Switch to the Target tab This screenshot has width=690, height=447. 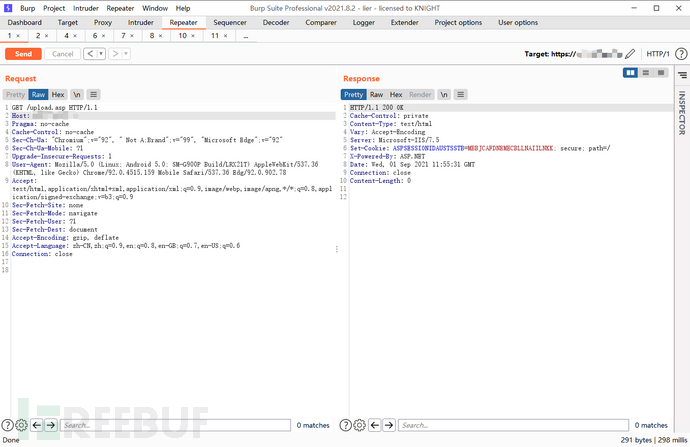tap(68, 22)
